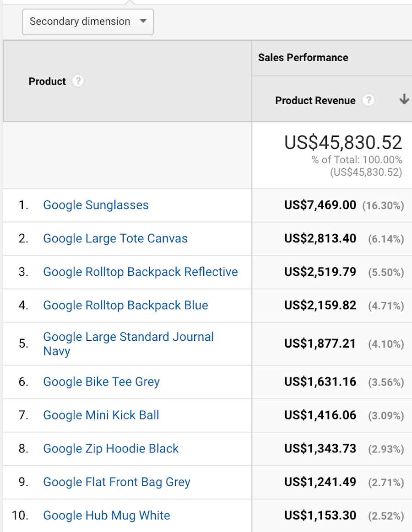The image size is (412, 532).
Task: Click the total revenue US$45,830.52 large value
Action: coord(343,143)
